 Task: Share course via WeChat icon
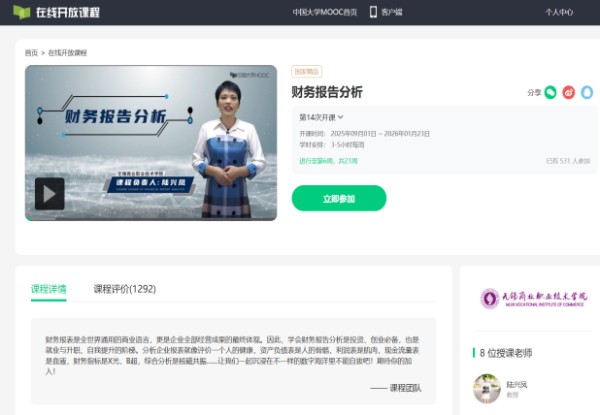point(550,92)
